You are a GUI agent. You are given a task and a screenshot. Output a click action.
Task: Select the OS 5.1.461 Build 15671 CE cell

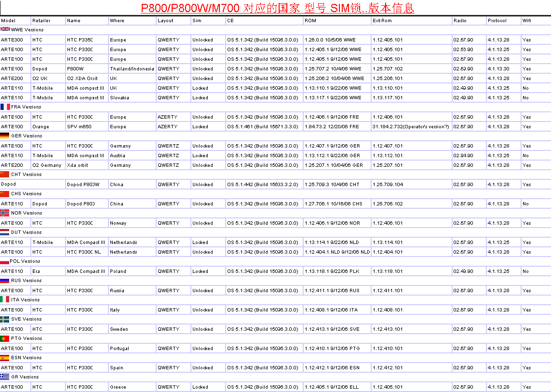264,126
